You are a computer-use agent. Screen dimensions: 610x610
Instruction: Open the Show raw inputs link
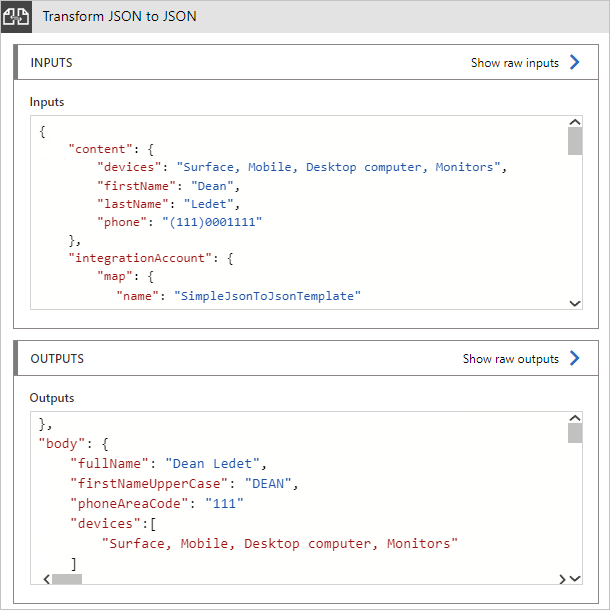pos(514,63)
